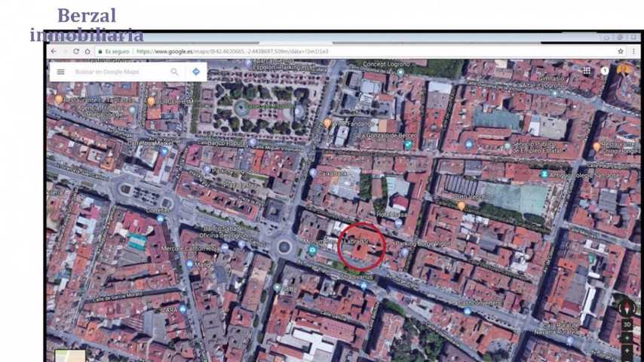Toggle the 3D view button
The height and width of the screenshot is (362, 644).
627,325
